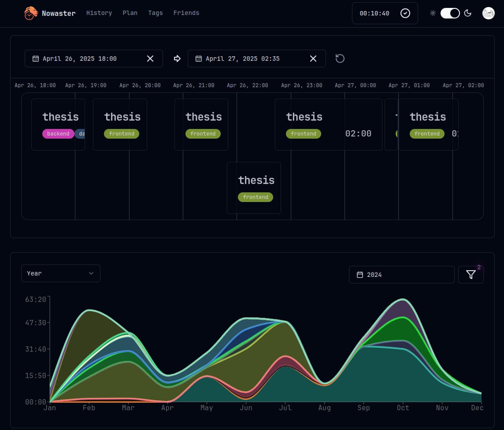Screen dimensions: 504x430
Task: Click the checkmark icon beside timer 00:10:40
Action: (405, 13)
